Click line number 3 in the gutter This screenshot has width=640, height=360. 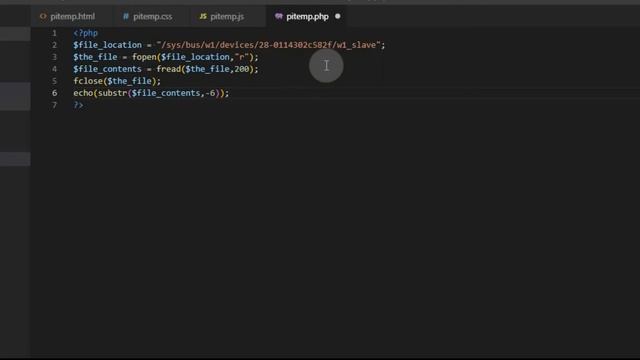coord(54,57)
